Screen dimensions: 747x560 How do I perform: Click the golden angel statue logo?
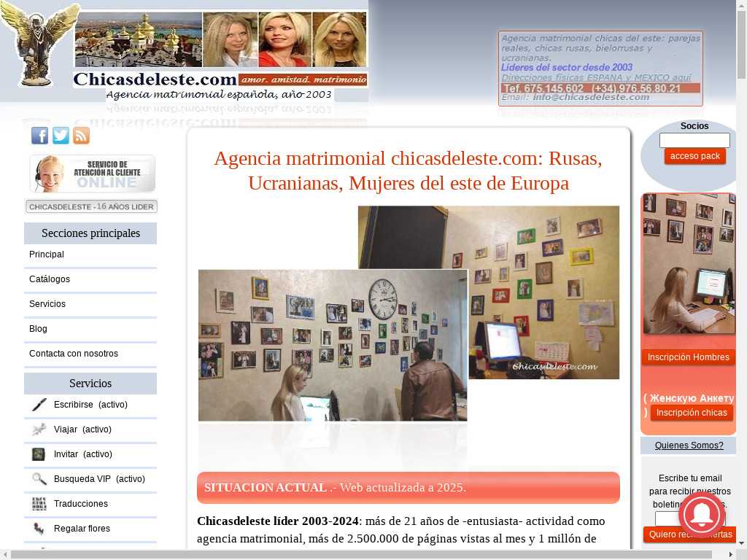pos(40,44)
